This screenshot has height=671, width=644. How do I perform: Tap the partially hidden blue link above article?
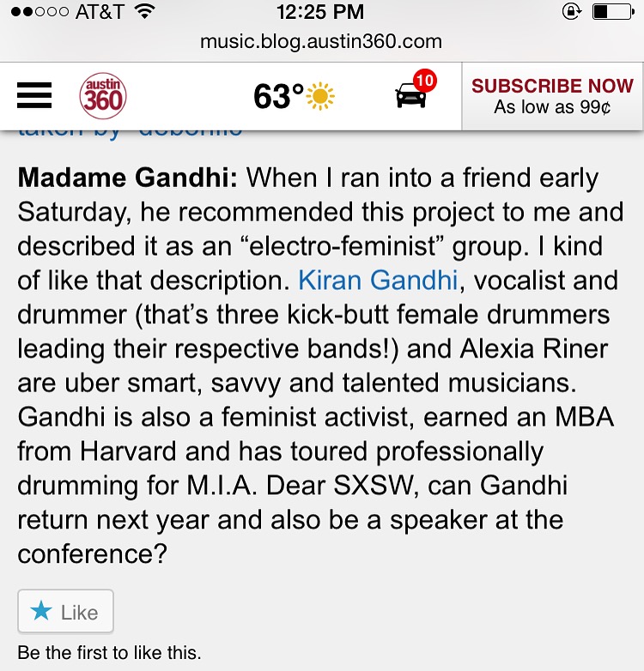[x=129, y=131]
